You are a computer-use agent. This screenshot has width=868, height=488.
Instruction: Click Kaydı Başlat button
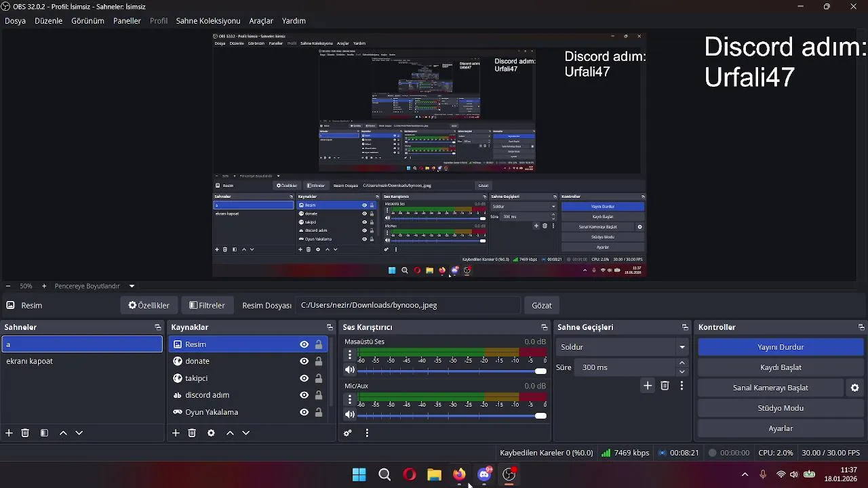781,367
